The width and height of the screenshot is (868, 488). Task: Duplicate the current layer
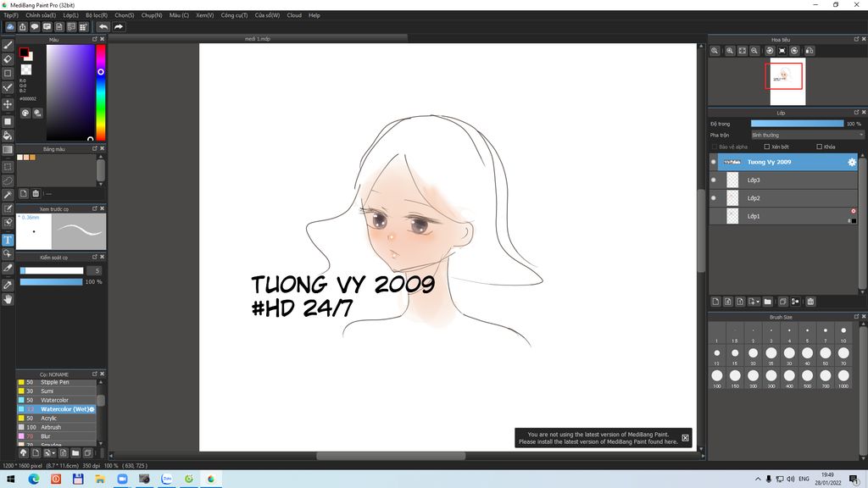tap(782, 302)
